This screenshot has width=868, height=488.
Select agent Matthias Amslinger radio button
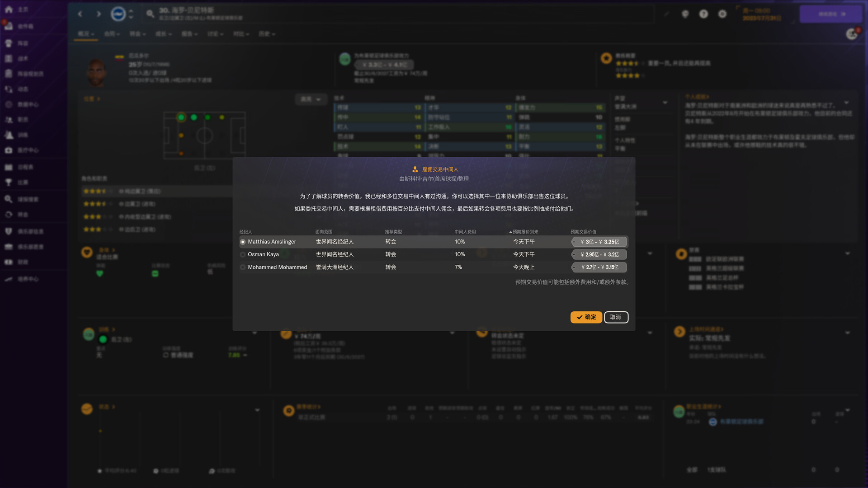click(243, 242)
